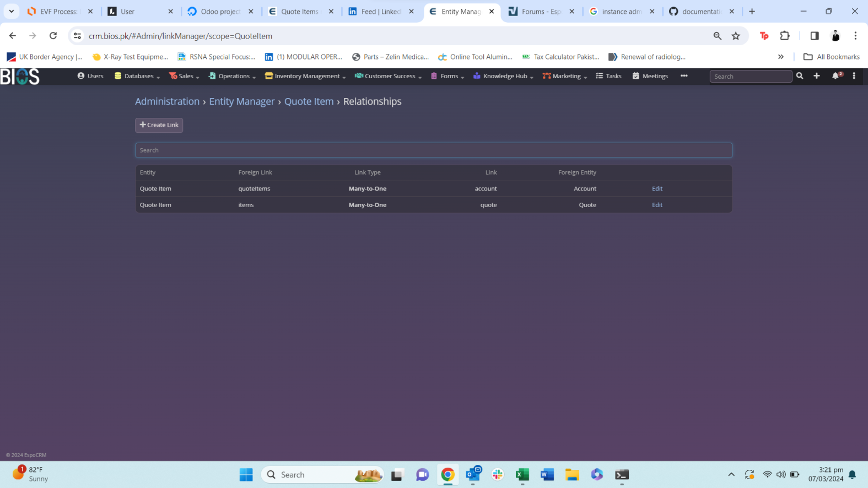Launch Excel from the taskbar
868x488 pixels.
[522, 475]
